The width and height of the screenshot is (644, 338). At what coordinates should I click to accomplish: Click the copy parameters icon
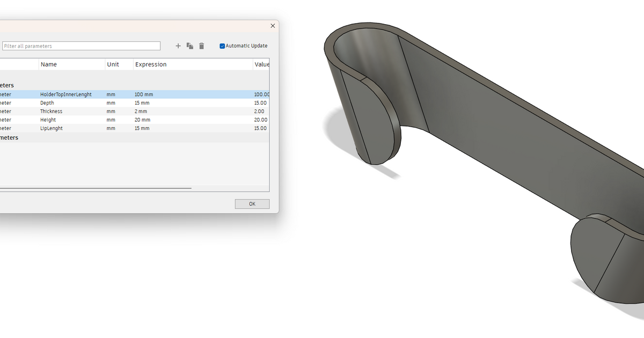coord(190,46)
